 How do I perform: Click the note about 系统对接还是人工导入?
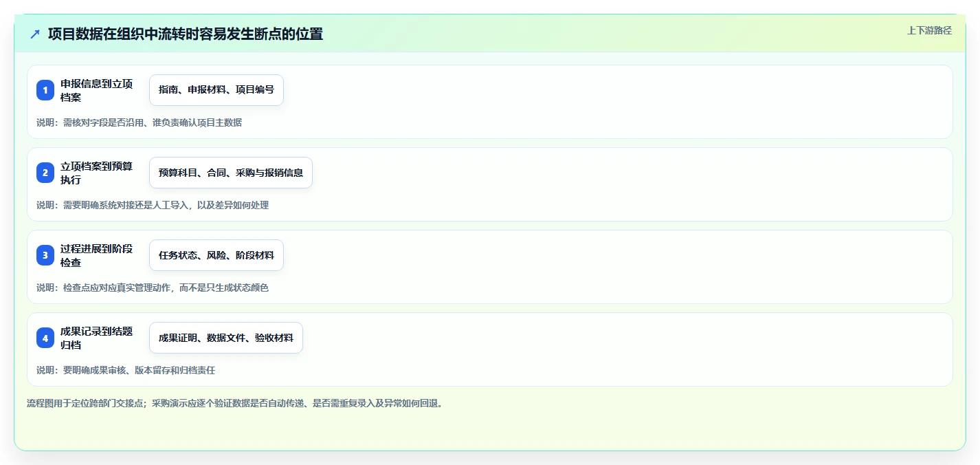point(153,205)
